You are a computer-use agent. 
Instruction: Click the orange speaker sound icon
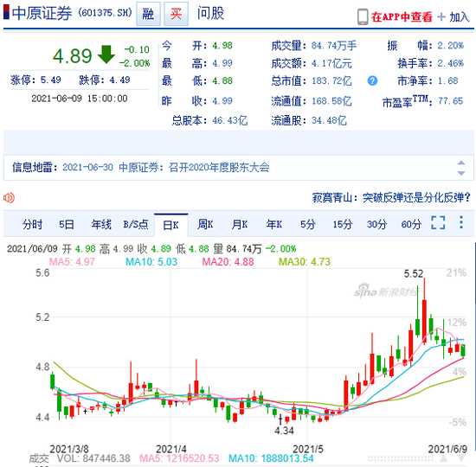pyautogui.click(x=9, y=198)
